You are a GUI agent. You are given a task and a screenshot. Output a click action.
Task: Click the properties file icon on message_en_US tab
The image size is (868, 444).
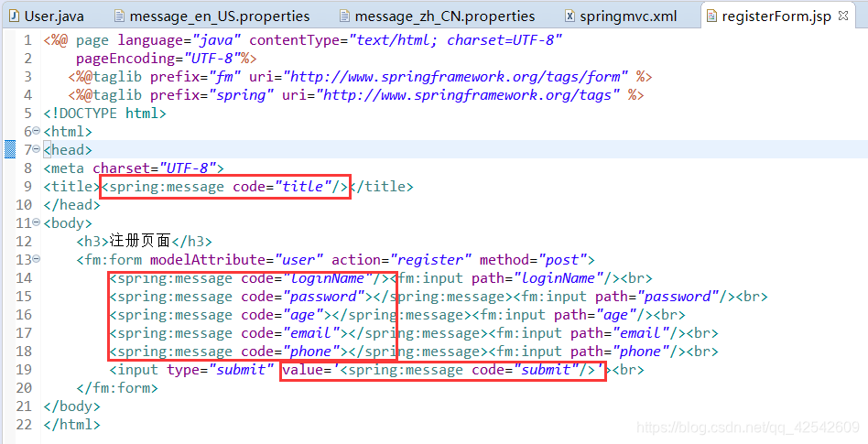pyautogui.click(x=119, y=16)
